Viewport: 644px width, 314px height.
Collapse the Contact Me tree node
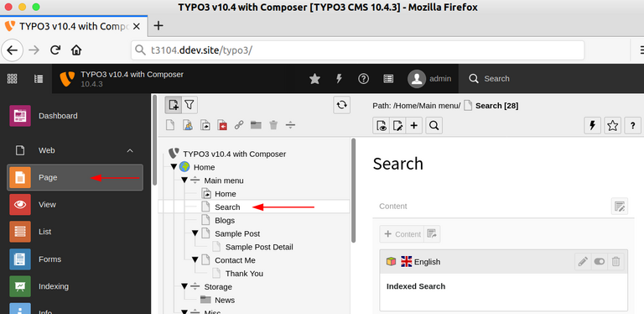coord(195,259)
